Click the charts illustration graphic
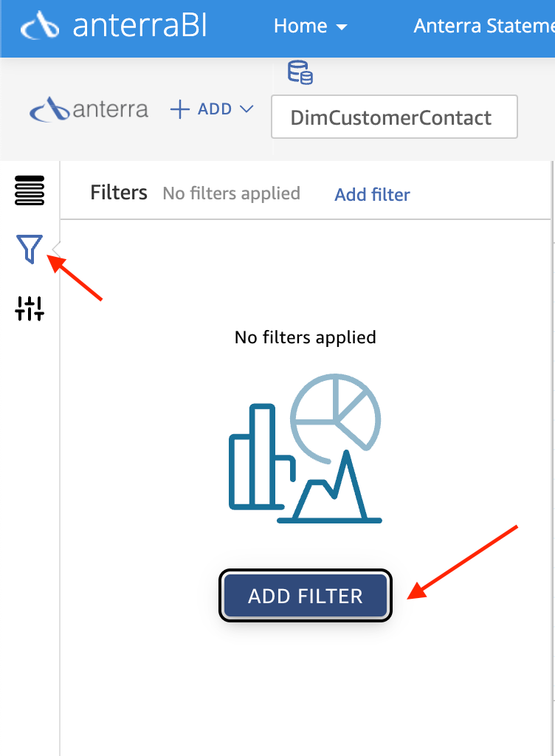Screen dimensions: 555x756 pos(306,448)
